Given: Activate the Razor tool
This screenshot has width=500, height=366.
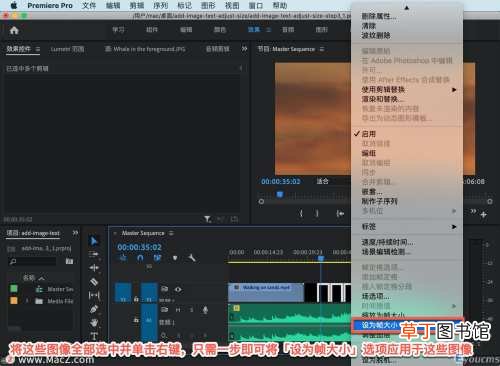Looking at the screenshot, I should [x=94, y=282].
